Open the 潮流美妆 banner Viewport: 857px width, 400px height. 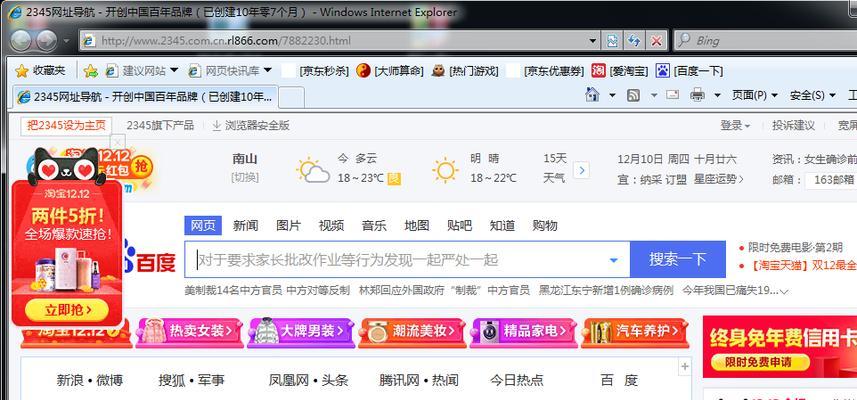pyautogui.click(x=413, y=331)
